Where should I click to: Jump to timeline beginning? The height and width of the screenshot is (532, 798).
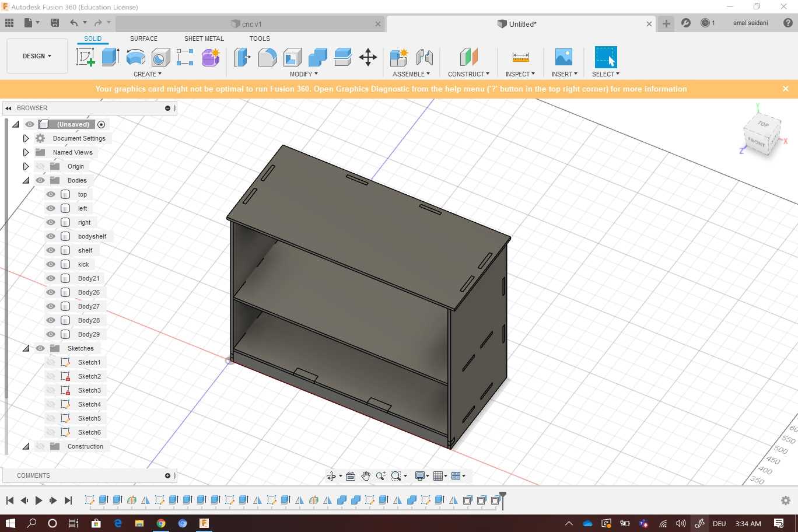coord(10,501)
